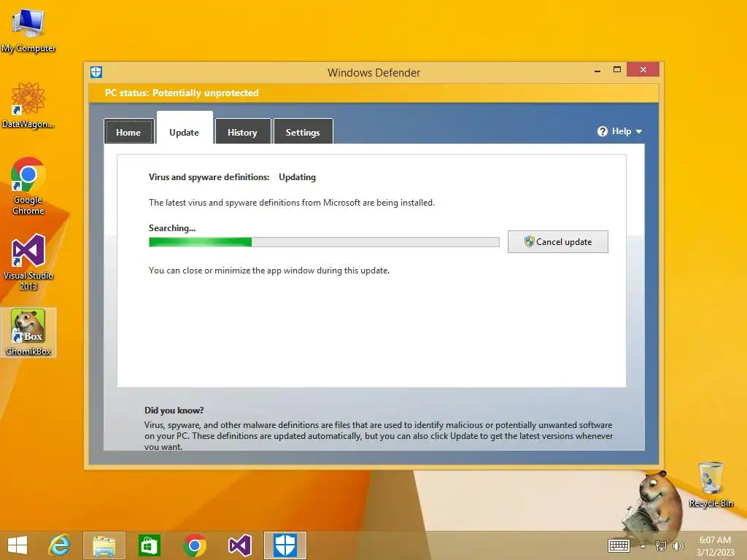Open the Settings tab
Image resolution: width=747 pixels, height=560 pixels.
pos(303,131)
